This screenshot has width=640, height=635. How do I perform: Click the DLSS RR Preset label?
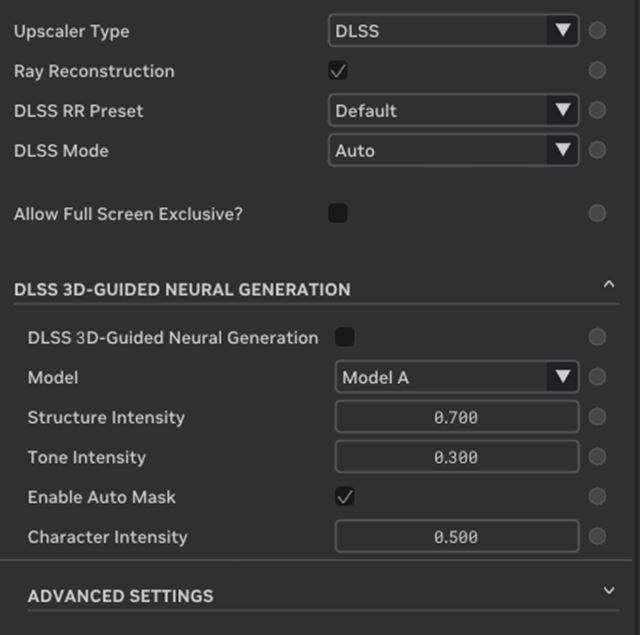click(79, 111)
